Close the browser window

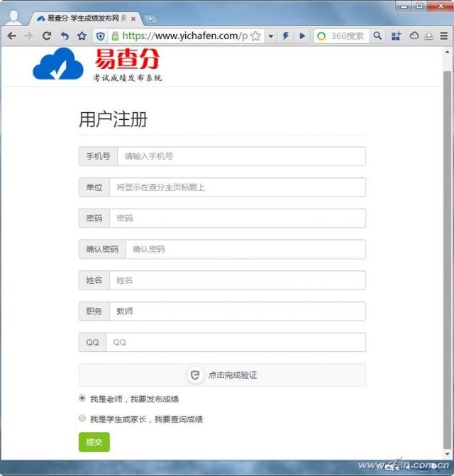pos(441,6)
